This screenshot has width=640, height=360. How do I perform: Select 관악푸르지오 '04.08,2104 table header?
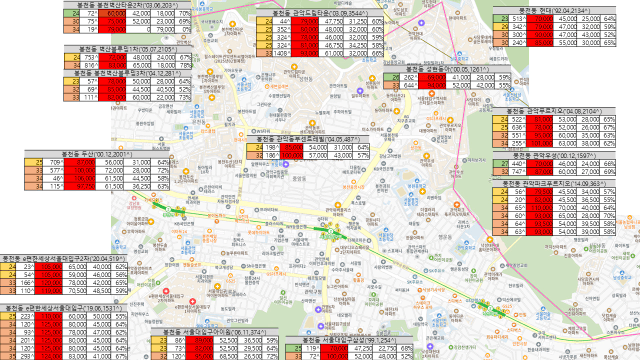pos(554,111)
